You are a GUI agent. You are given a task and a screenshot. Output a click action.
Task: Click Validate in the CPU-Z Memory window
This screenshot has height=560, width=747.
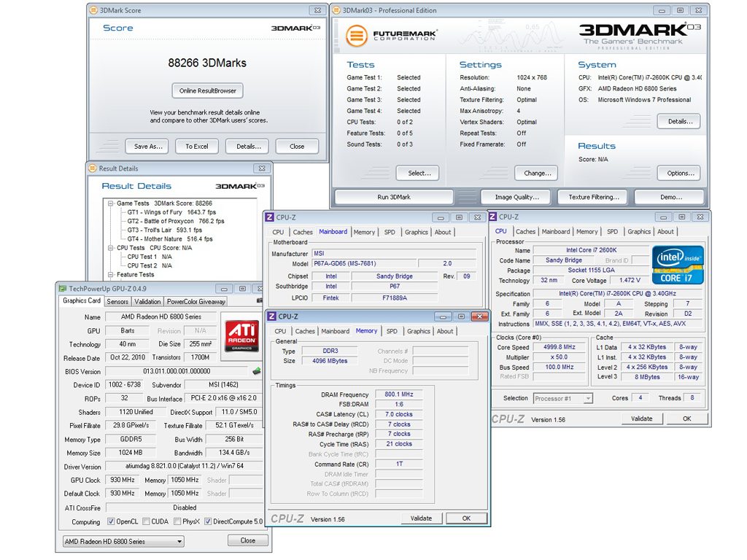pyautogui.click(x=421, y=518)
